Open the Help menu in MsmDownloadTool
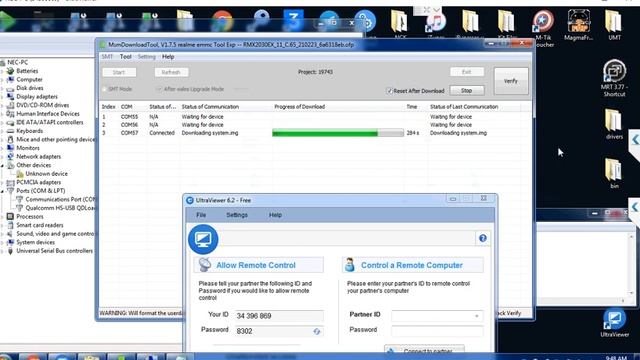Viewport: 640px width, 360px height. [x=168, y=57]
